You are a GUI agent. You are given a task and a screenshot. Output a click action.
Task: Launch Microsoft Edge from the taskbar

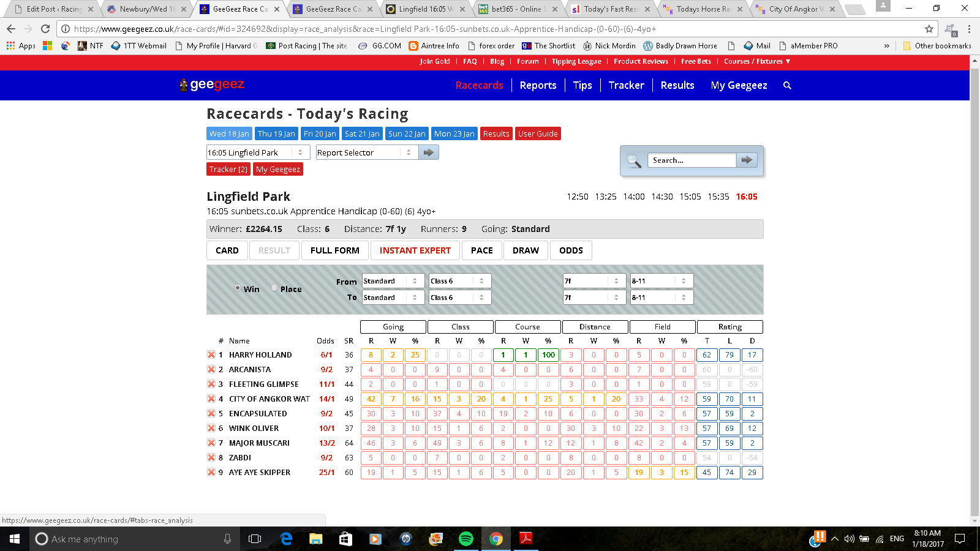(286, 539)
